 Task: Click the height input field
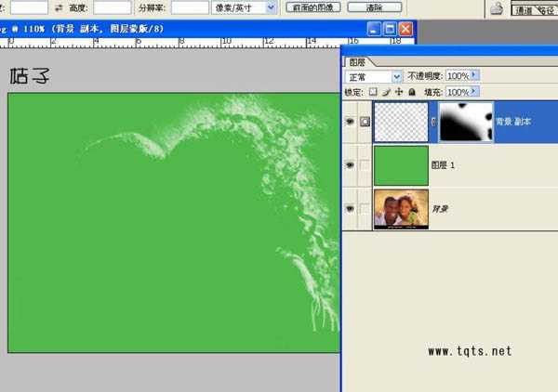click(x=113, y=7)
